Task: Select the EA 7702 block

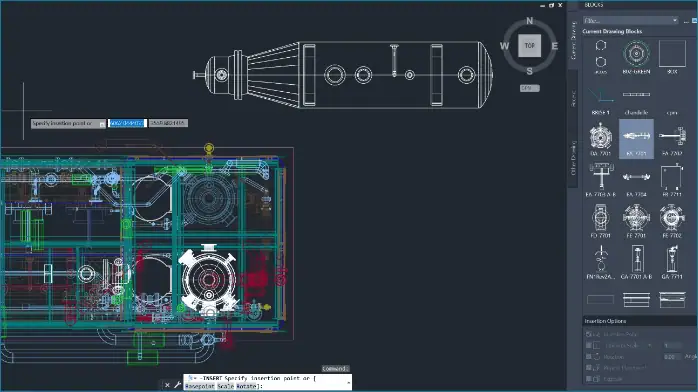Action: coord(672,139)
